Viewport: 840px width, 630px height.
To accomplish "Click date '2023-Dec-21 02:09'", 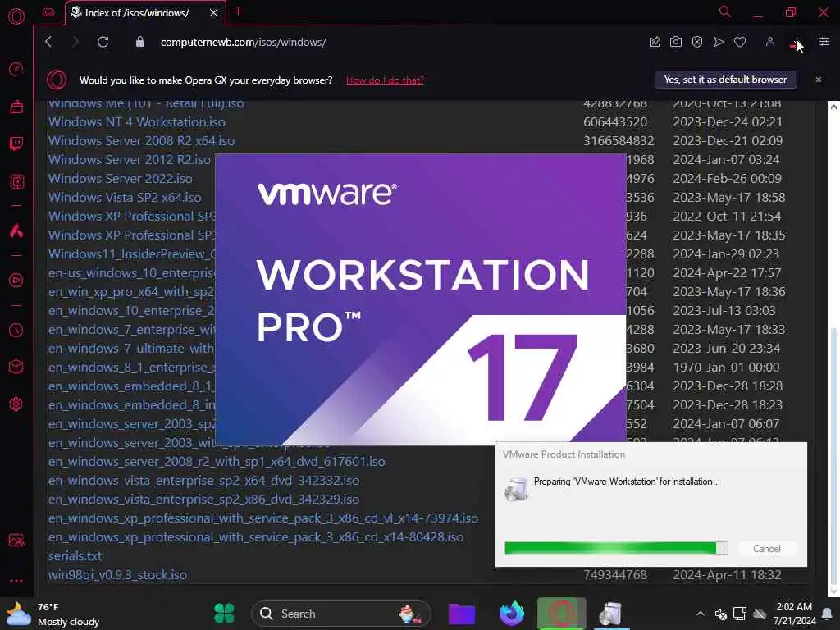I will pos(728,141).
